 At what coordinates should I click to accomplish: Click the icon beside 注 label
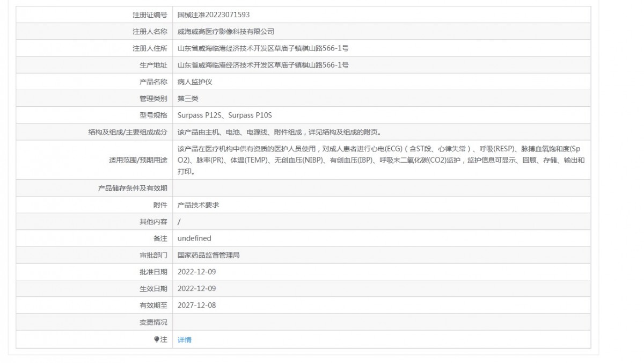tap(157, 340)
